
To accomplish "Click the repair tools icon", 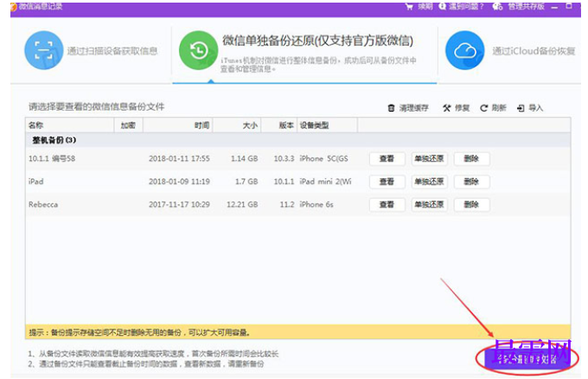I will [x=447, y=108].
